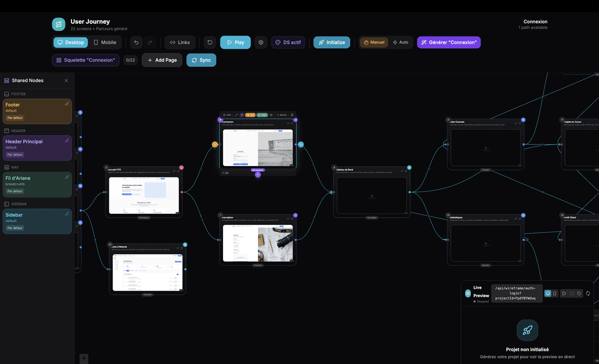Click the SIDEBAR section label
The height and width of the screenshot is (364, 599).
click(x=19, y=204)
